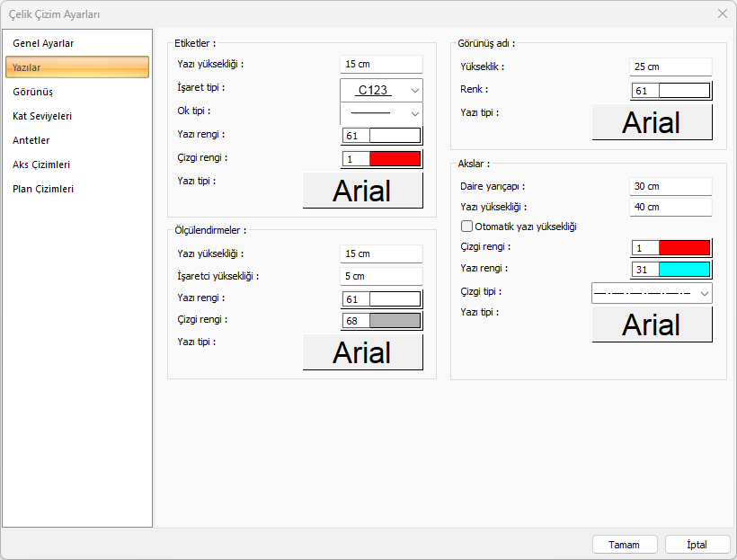Viewport: 737px width, 560px height.
Task: Click the Ölçülendirmeler Arial font button
Action: point(362,352)
